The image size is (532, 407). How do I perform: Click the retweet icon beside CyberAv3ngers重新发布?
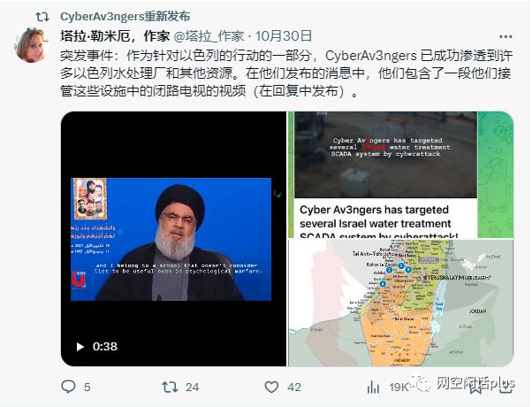point(42,16)
